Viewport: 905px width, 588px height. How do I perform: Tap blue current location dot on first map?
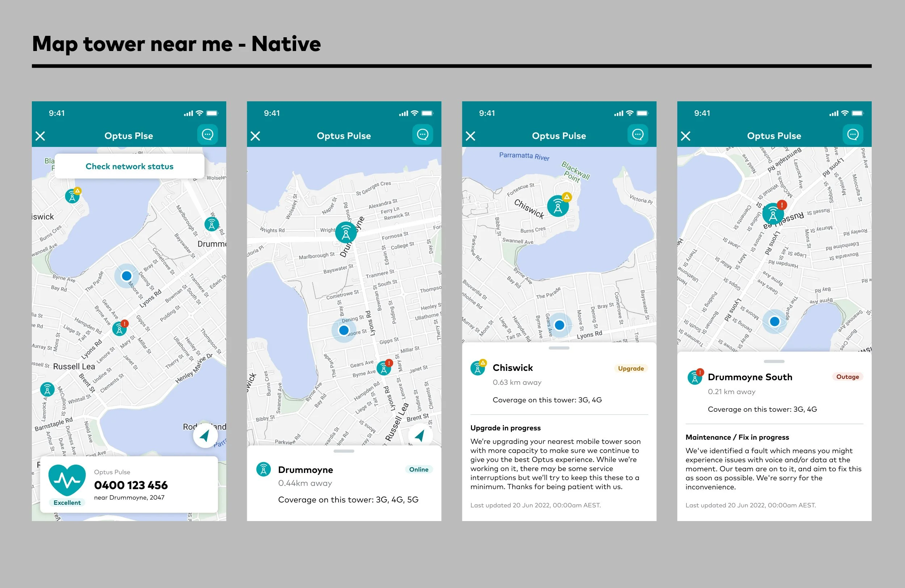[x=127, y=276]
